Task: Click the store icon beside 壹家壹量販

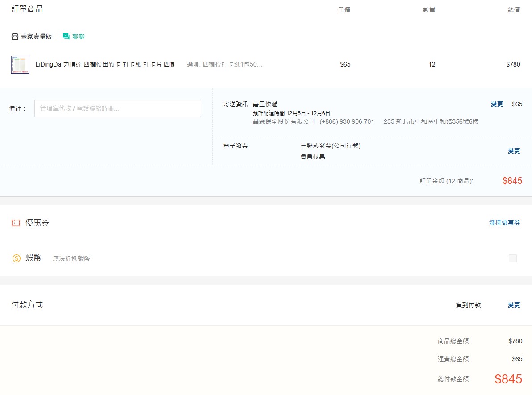Action: pyautogui.click(x=15, y=37)
